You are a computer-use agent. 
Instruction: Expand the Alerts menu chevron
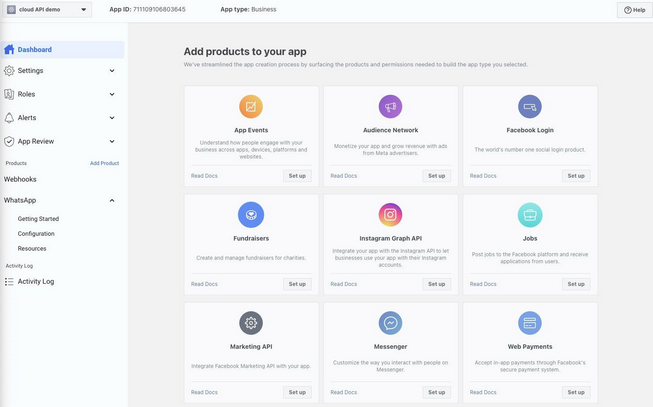coord(112,118)
